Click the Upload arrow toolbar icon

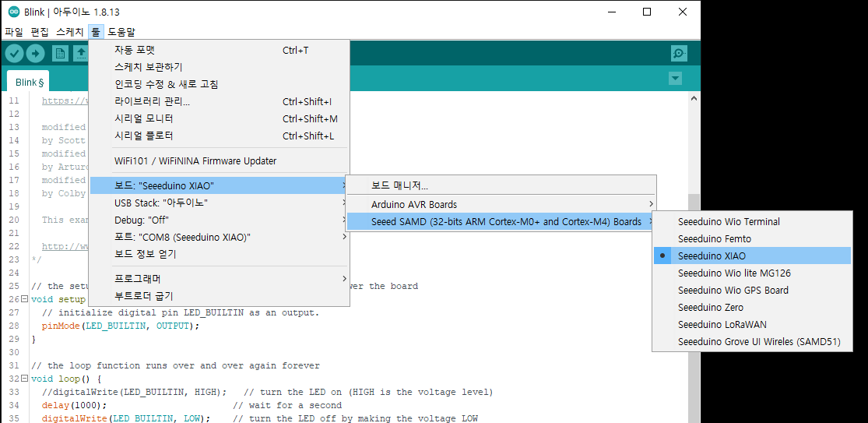click(x=35, y=53)
